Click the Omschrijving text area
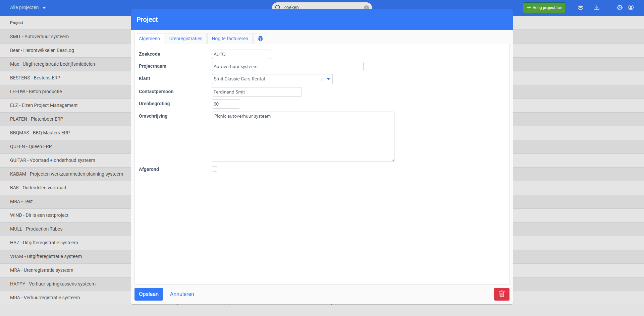Screen dimensions: 644x316 pyautogui.click(x=303, y=137)
